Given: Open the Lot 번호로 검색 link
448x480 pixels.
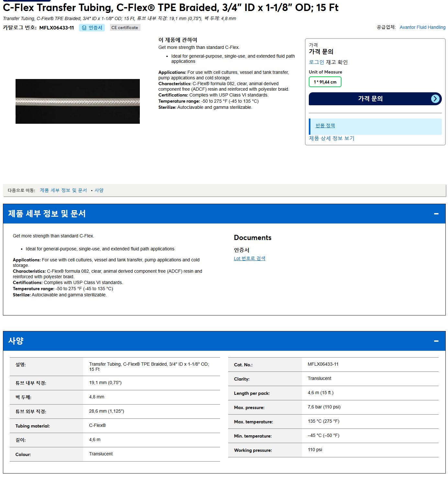Looking at the screenshot, I should coord(250,258).
